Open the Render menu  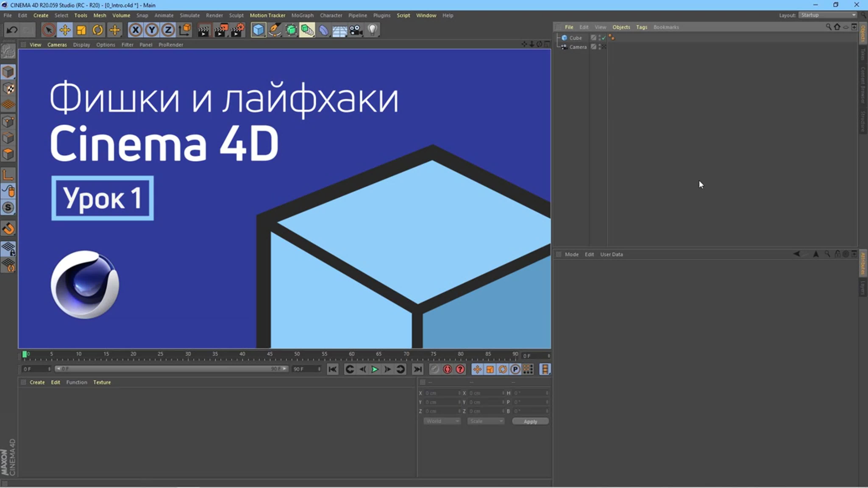tap(214, 15)
